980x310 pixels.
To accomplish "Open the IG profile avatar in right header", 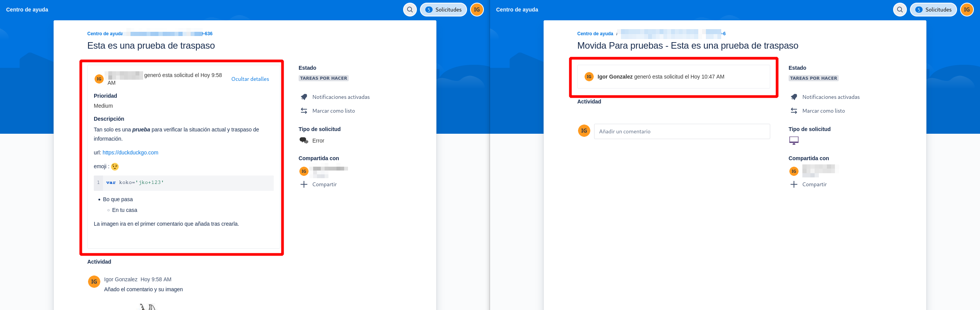I will coord(967,10).
